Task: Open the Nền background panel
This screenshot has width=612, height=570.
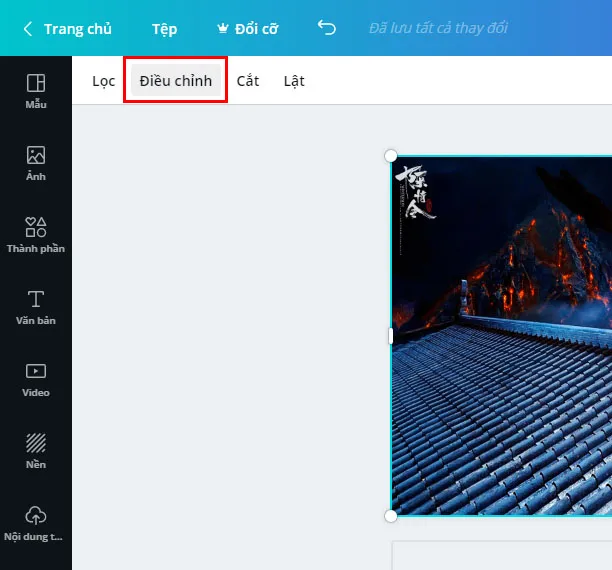Action: tap(36, 451)
